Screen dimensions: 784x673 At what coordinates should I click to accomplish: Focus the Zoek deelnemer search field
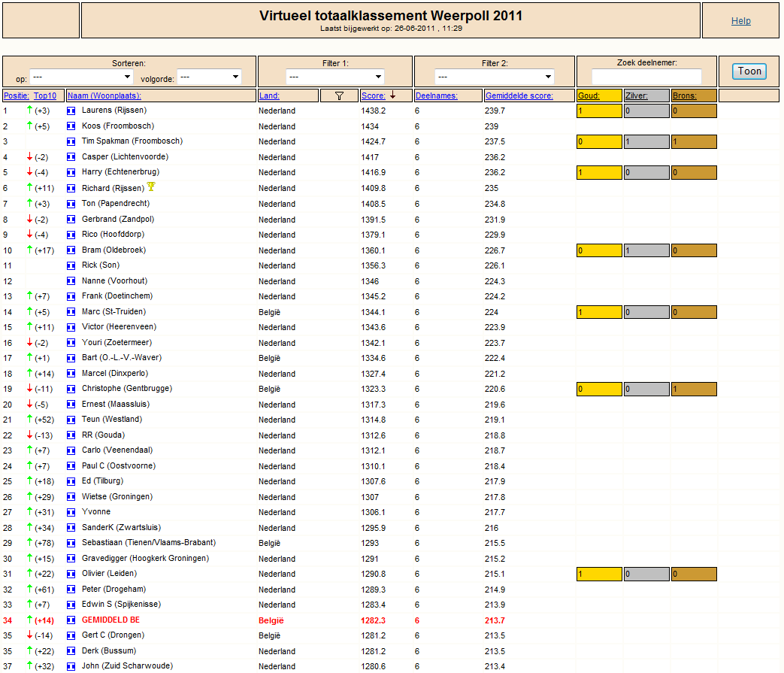click(646, 77)
